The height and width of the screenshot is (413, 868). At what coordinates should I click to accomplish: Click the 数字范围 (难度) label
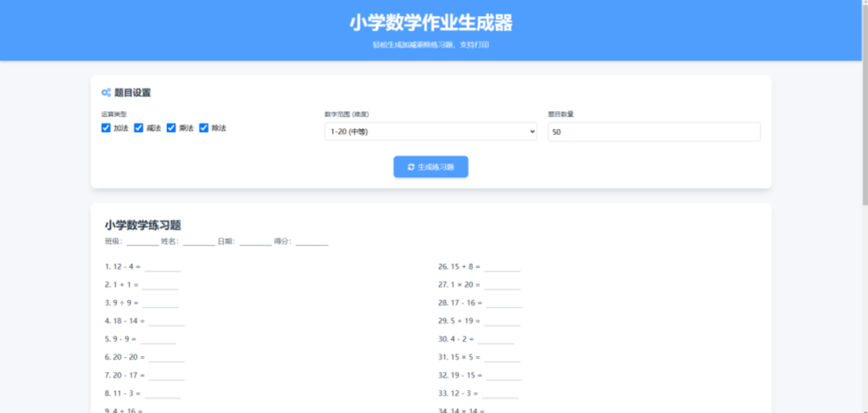click(x=347, y=114)
